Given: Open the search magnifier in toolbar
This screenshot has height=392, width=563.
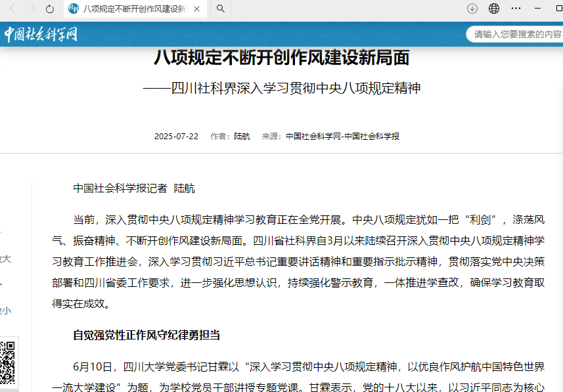Looking at the screenshot, I should pos(221,9).
